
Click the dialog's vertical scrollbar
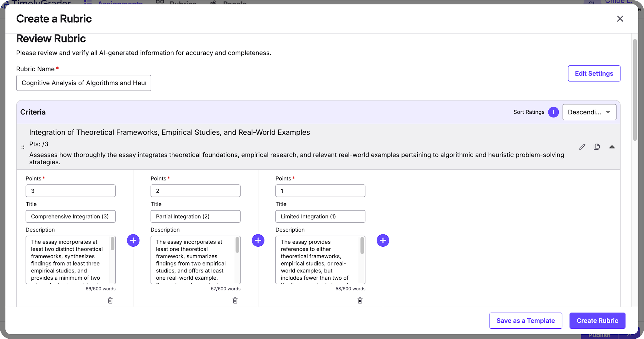click(x=635, y=90)
